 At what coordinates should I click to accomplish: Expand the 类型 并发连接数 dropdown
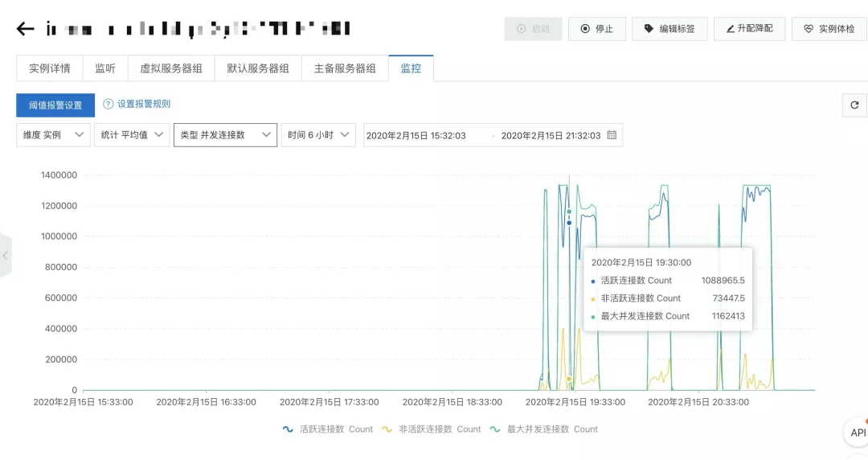[x=225, y=134]
